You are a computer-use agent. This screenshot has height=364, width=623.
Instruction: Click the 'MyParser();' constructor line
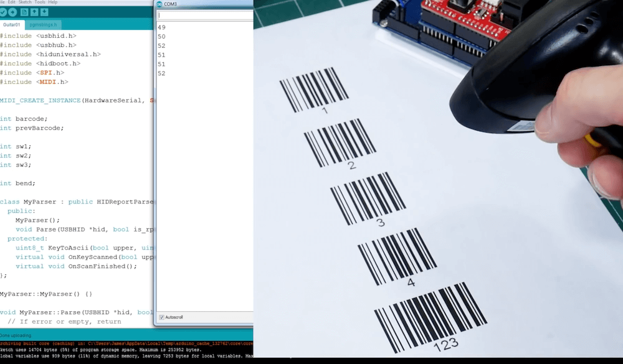point(38,220)
